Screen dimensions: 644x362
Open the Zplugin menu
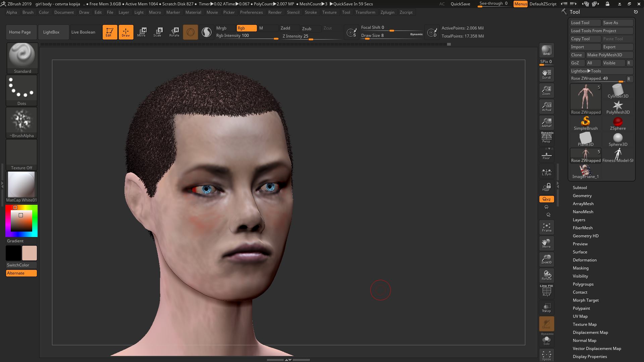(x=387, y=12)
